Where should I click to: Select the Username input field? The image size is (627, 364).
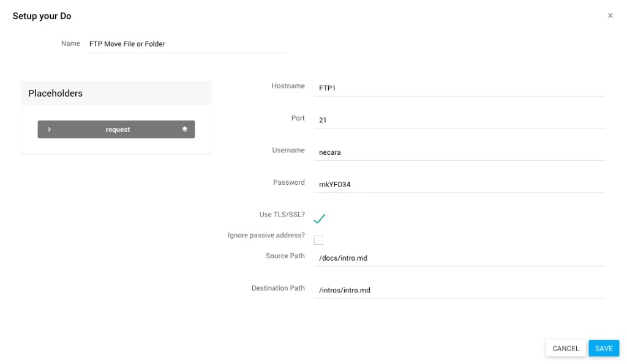[x=461, y=152]
